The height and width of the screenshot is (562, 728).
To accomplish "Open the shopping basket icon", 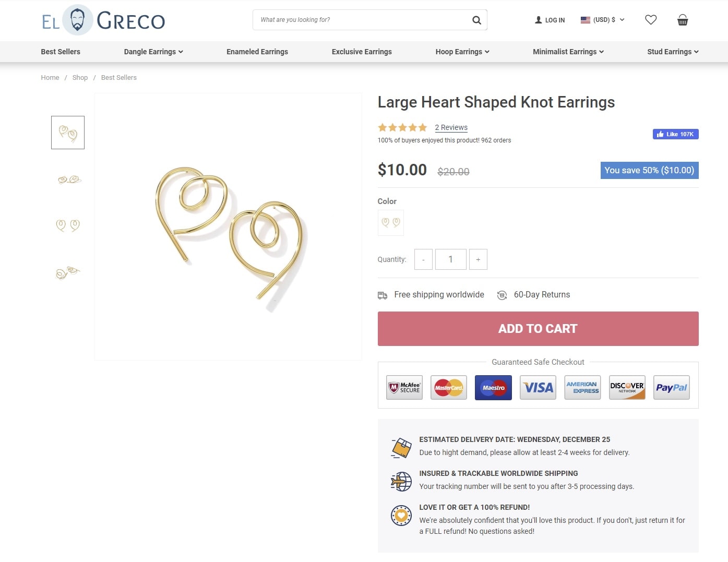I will [x=683, y=20].
